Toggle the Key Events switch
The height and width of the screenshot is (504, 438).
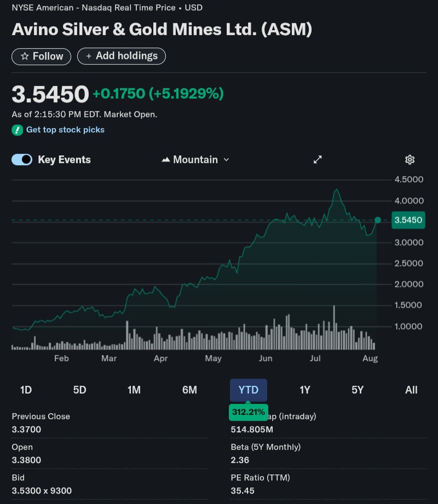pos(22,159)
